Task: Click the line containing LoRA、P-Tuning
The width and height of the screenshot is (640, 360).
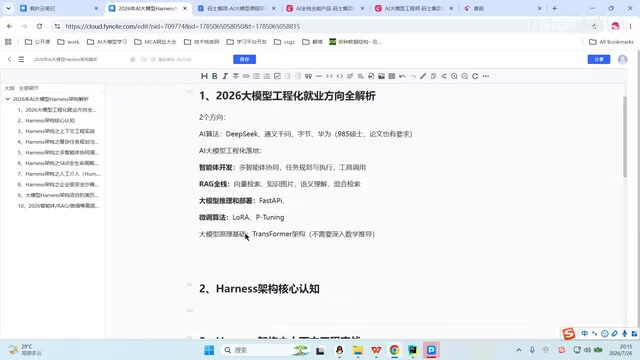Action: coord(242,218)
